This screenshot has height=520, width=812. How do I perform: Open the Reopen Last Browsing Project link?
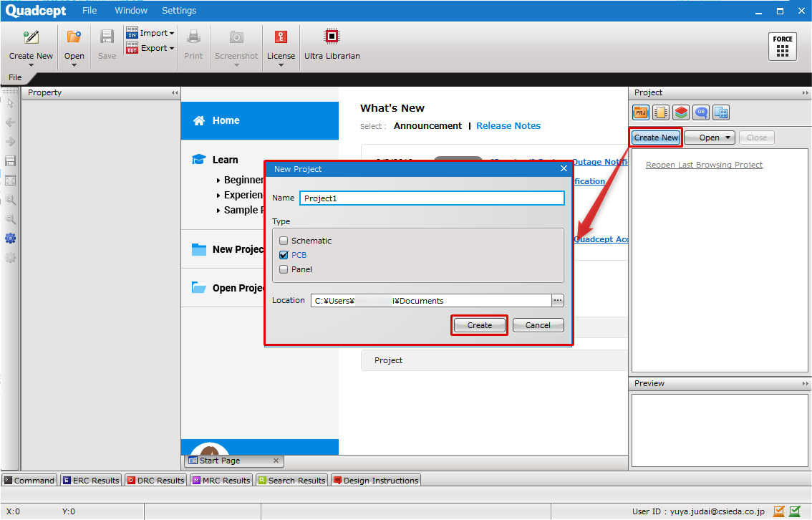[705, 165]
